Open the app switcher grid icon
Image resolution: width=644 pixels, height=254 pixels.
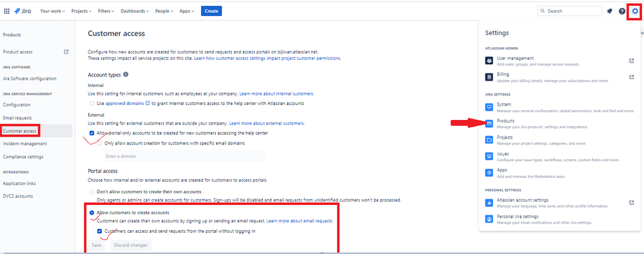[7, 11]
